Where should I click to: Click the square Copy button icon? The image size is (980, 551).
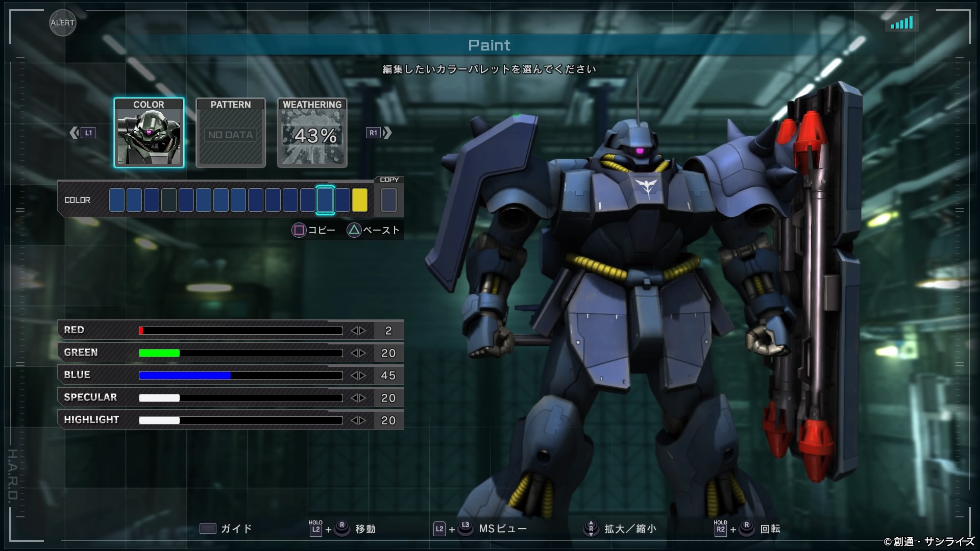tap(299, 230)
